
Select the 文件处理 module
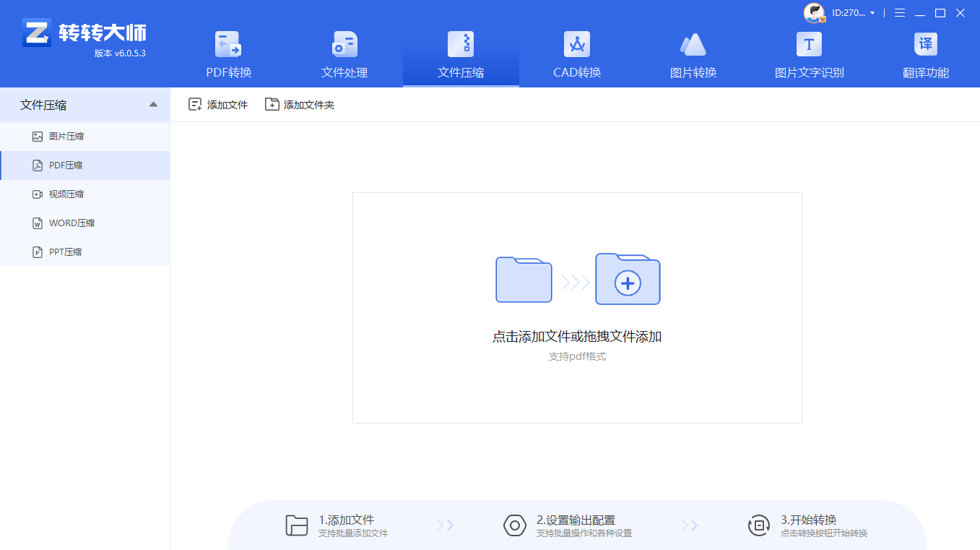pyautogui.click(x=344, y=54)
